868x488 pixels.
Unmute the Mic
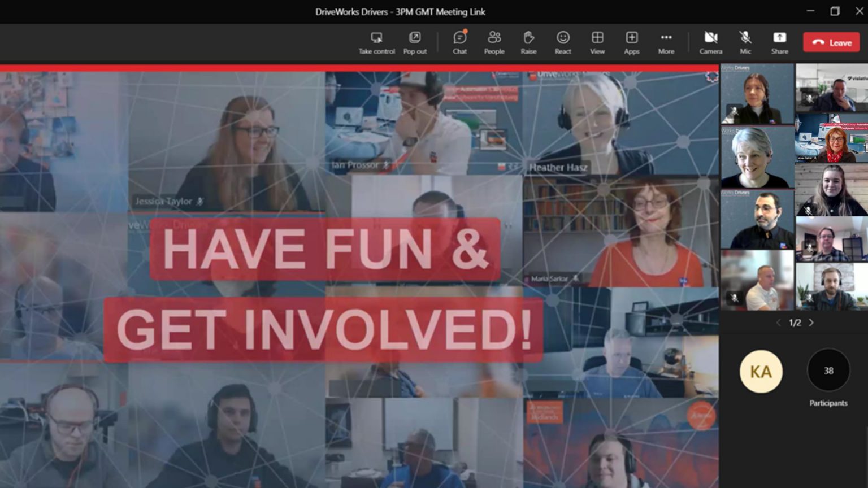745,43
